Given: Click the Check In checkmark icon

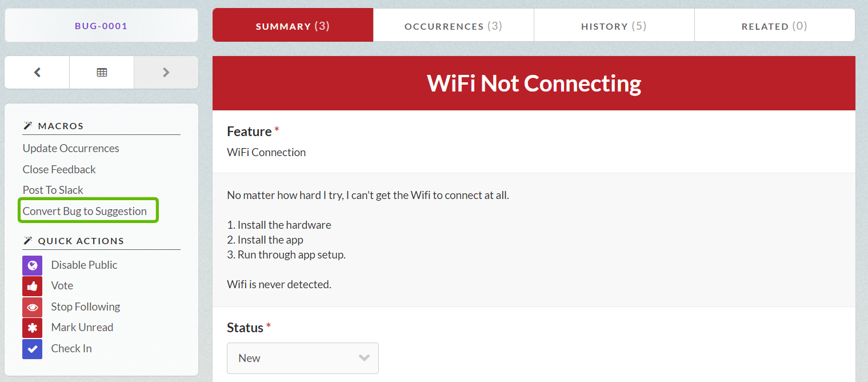Looking at the screenshot, I should (33, 349).
